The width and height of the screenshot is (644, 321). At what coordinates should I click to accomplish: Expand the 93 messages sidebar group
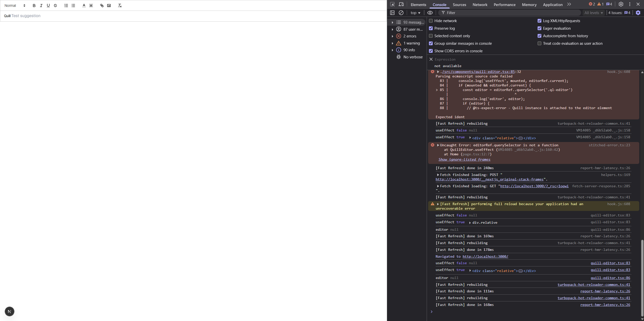pyautogui.click(x=392, y=22)
